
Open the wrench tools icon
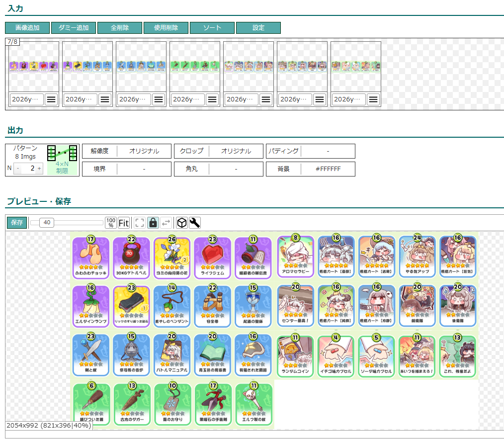coord(195,223)
